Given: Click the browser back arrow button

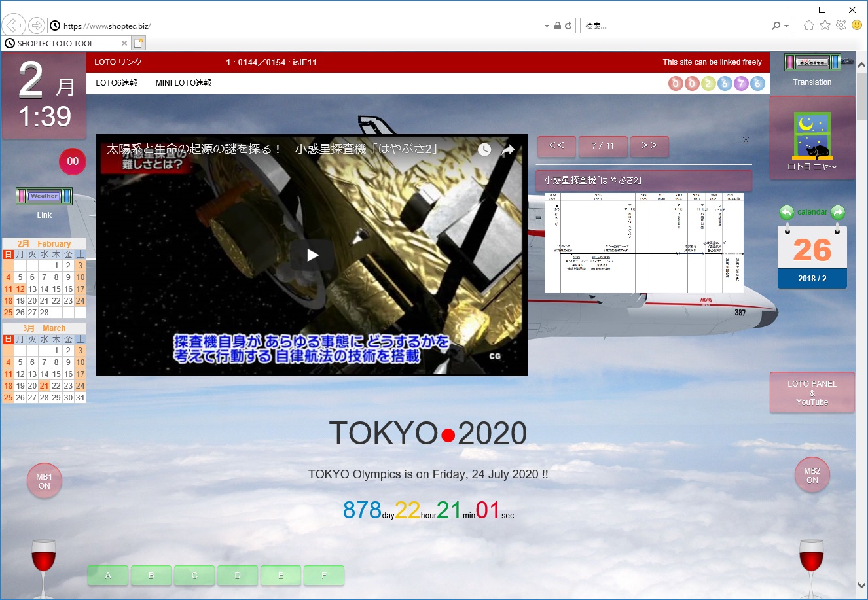Looking at the screenshot, I should [x=13, y=26].
